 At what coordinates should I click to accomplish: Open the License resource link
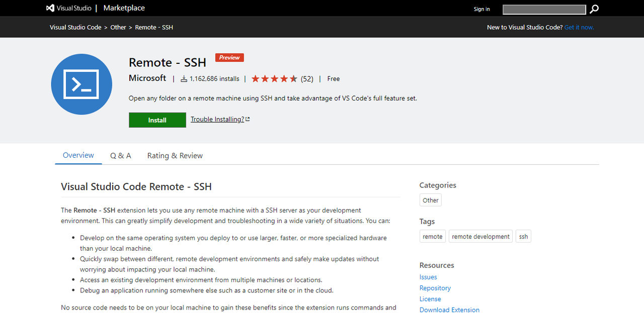tap(430, 299)
